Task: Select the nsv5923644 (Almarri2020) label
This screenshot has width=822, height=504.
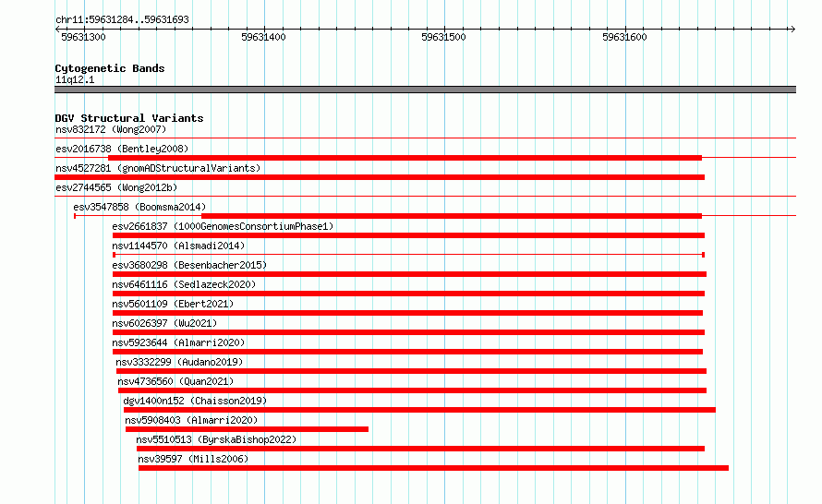Action: [178, 342]
